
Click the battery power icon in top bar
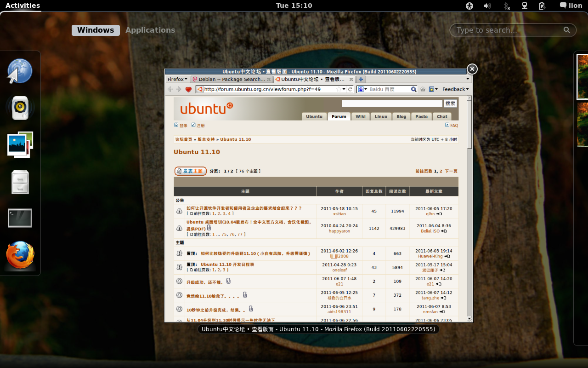coord(542,6)
